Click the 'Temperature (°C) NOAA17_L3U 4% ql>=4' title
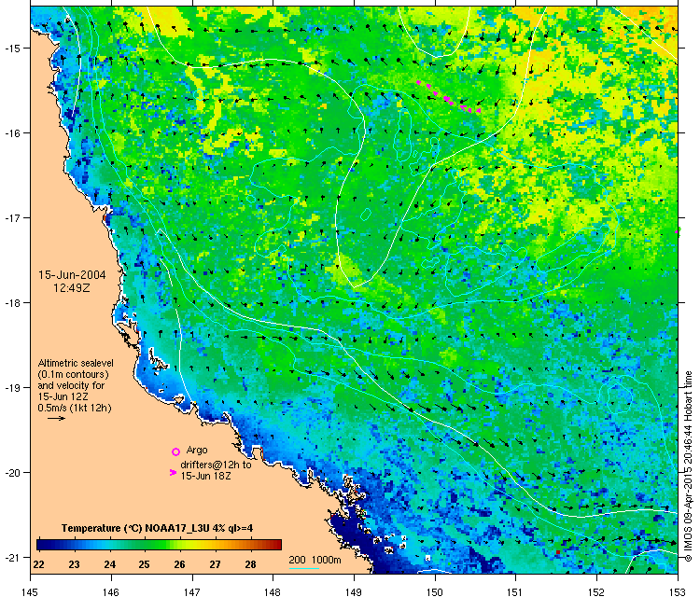 [157, 528]
